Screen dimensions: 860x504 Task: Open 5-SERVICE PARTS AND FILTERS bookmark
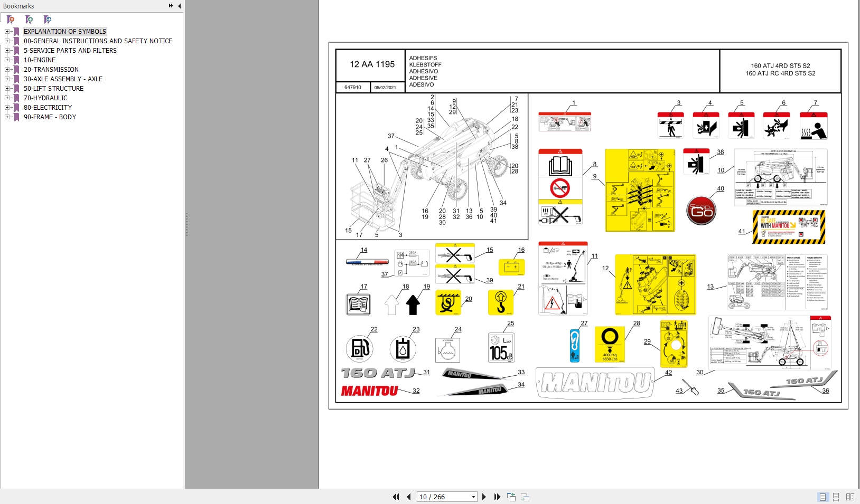70,51
